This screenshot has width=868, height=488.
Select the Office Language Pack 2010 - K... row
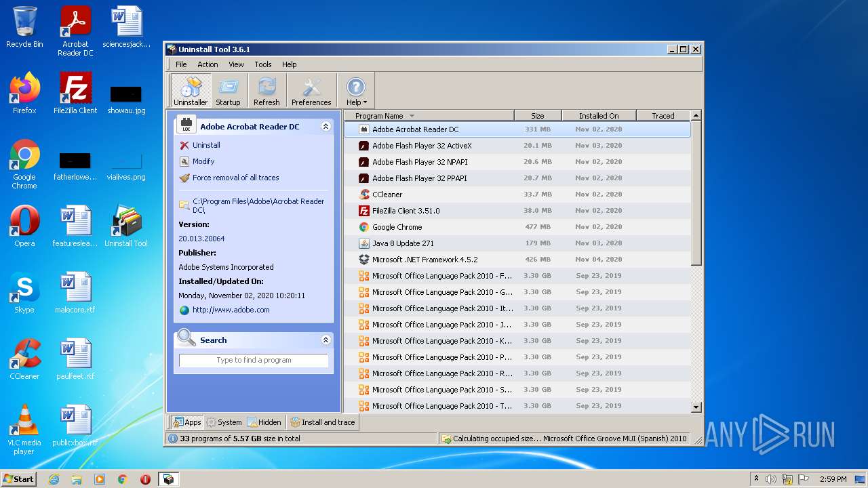(517, 341)
